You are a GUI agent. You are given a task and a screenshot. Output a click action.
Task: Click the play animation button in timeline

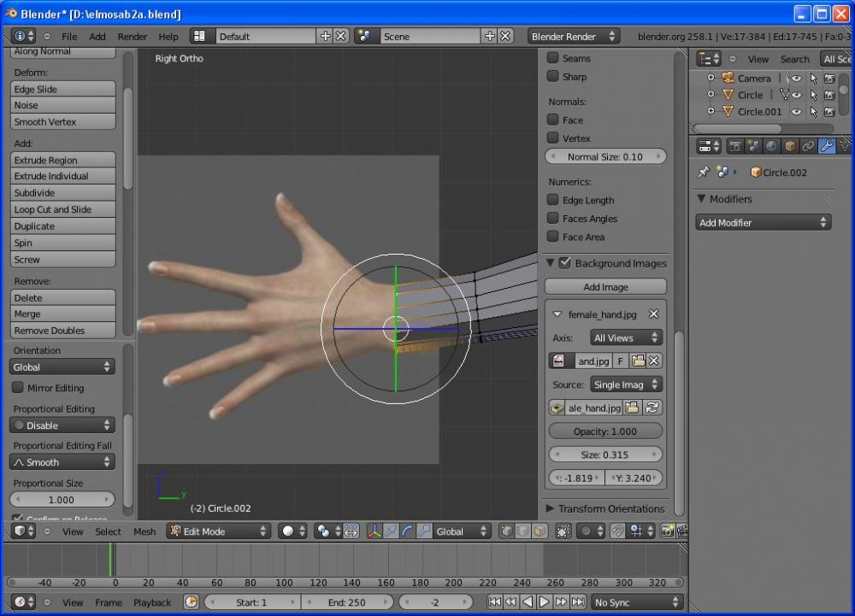tap(544, 602)
